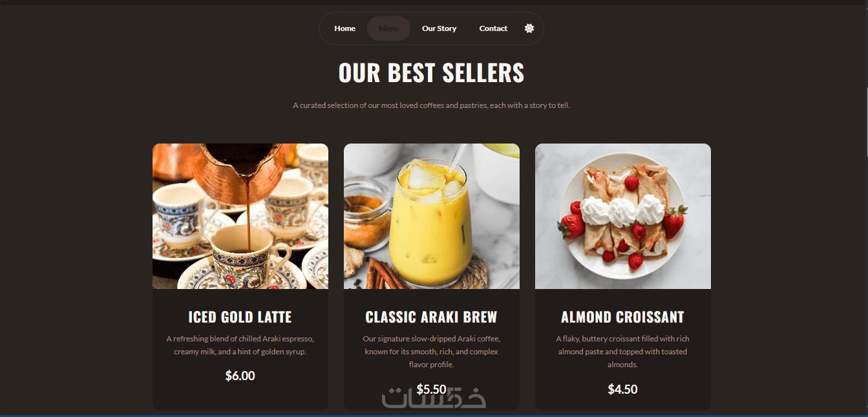This screenshot has height=417, width=868.
Task: Open the Home nav link
Action: coord(344,28)
